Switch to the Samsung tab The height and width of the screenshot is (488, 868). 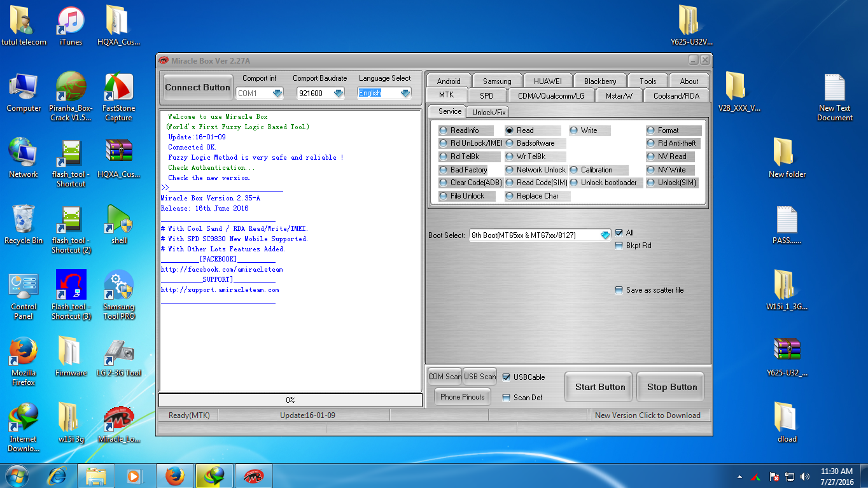tap(497, 81)
